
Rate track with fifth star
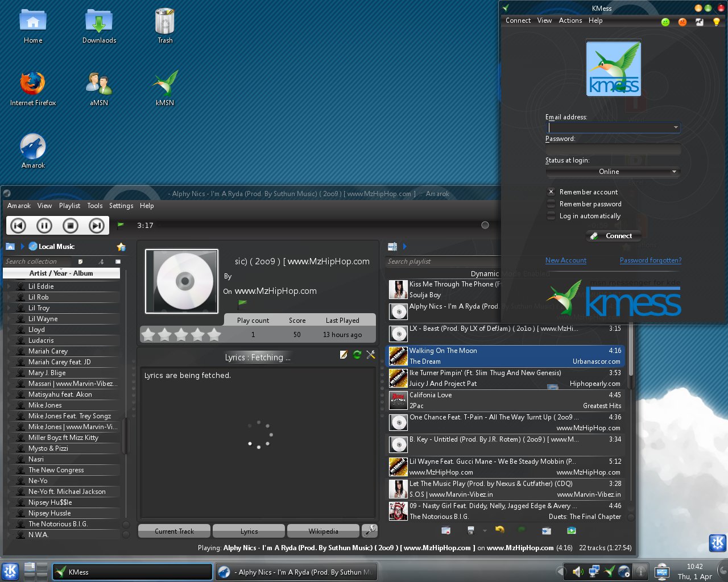coord(214,334)
